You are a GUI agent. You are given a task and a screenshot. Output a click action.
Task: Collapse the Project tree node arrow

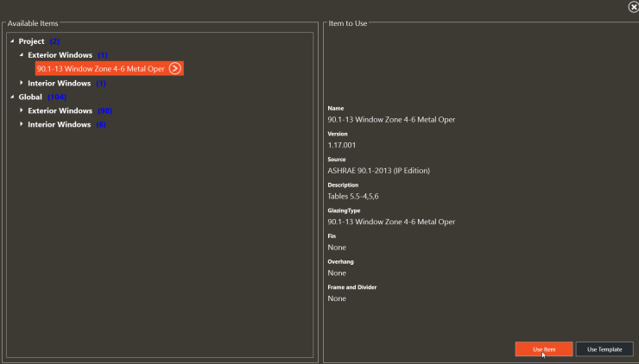(x=12, y=41)
